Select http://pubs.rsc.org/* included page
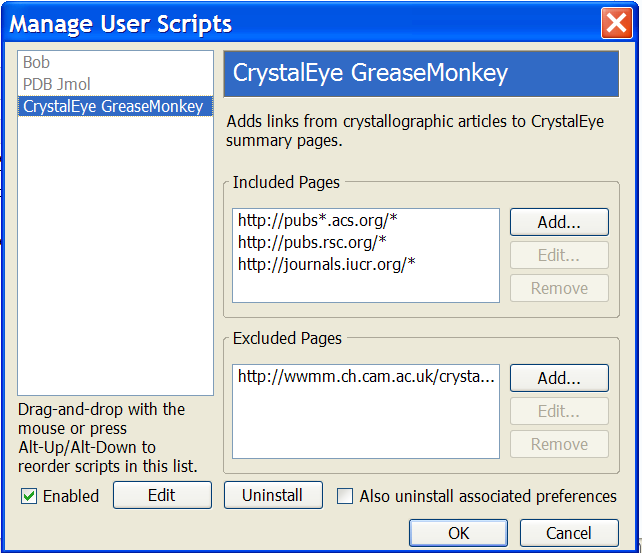642x553 pixels. [x=312, y=241]
